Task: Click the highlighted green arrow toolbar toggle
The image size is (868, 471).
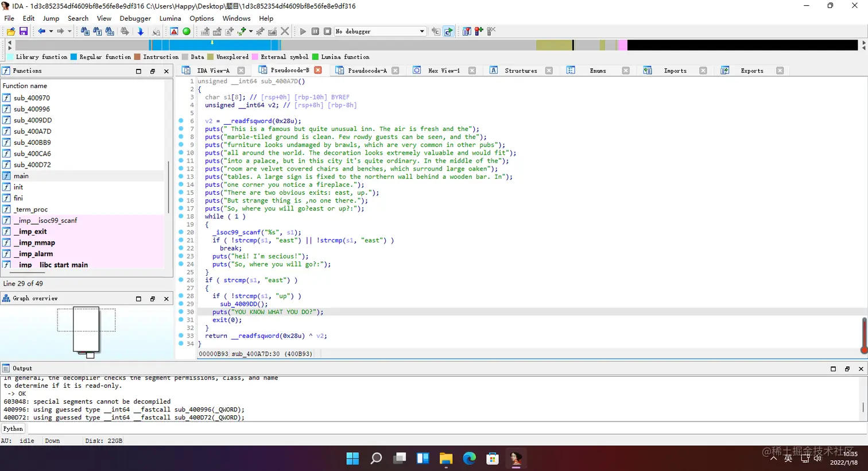Action: point(448,32)
